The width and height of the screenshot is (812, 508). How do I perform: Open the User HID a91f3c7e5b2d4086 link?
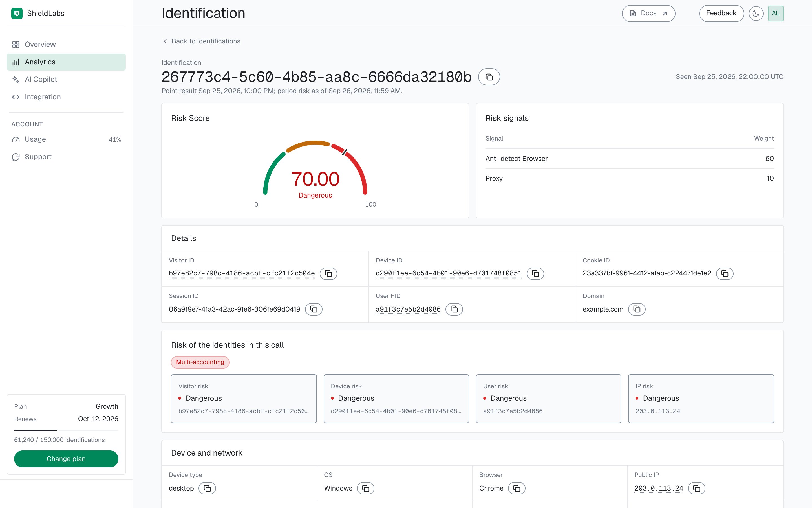pos(408,309)
